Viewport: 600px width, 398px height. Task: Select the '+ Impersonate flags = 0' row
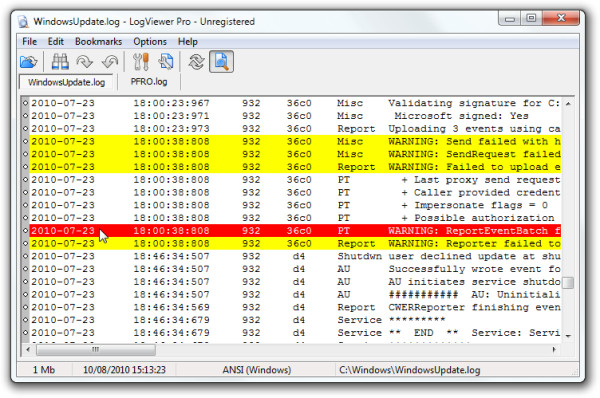(x=295, y=205)
